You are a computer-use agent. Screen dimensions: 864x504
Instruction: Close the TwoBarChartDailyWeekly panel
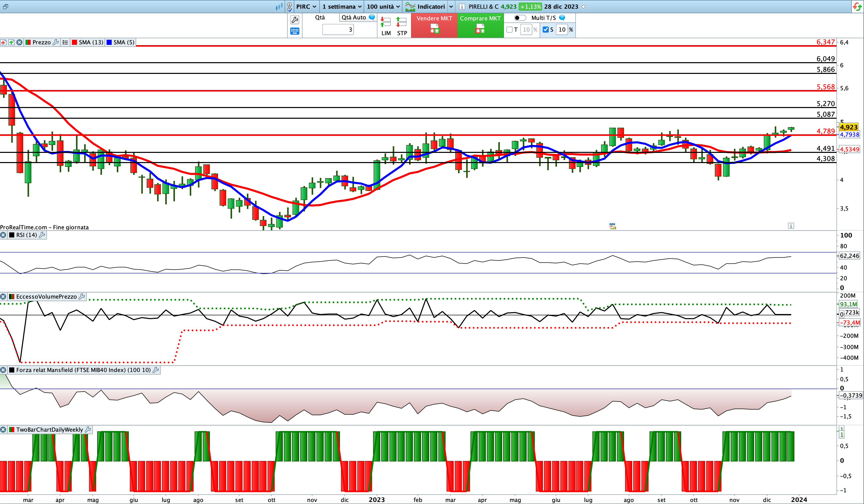3,430
